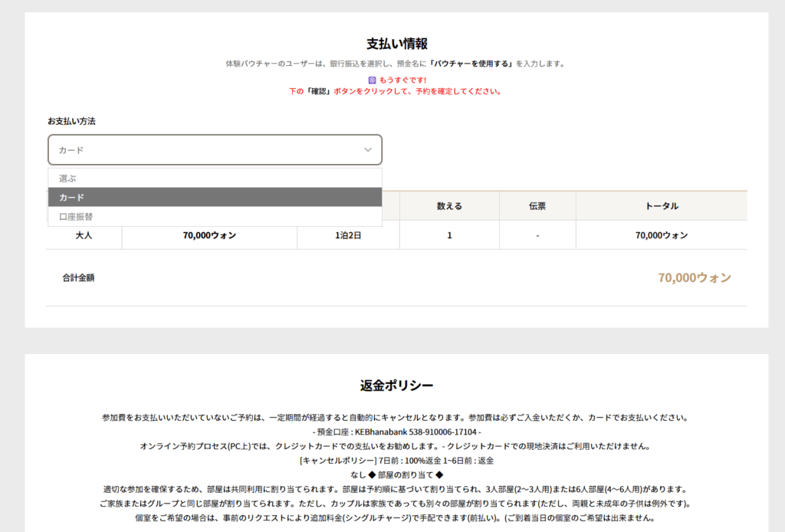785x532 pixels.
Task: Click the [キャンセルポリシー] refund line
Action: 396,461
